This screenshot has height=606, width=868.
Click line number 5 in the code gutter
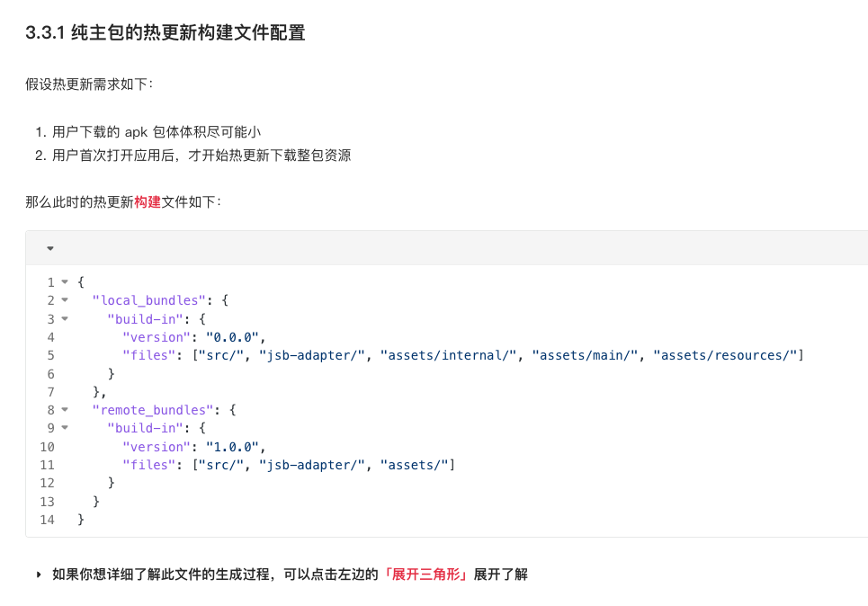tap(50, 355)
